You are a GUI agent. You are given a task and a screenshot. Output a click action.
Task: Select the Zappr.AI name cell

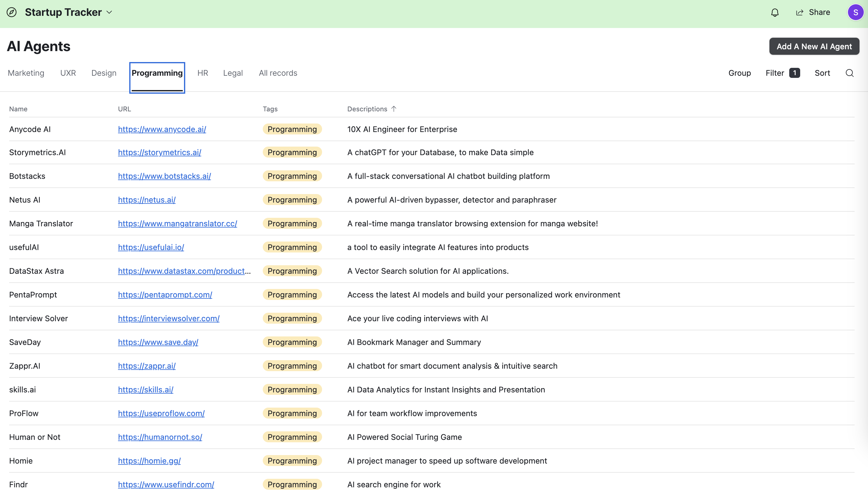[24, 366]
